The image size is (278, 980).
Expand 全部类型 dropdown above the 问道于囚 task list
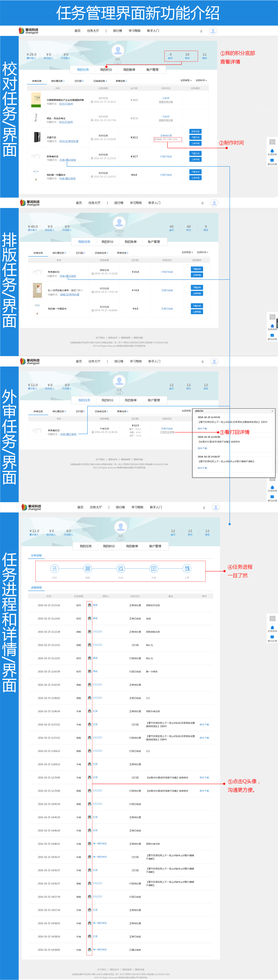pos(186,80)
